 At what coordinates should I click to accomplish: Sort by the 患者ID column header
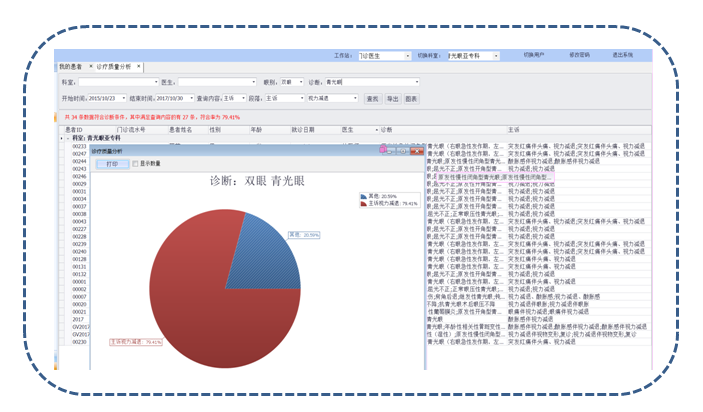point(74,130)
